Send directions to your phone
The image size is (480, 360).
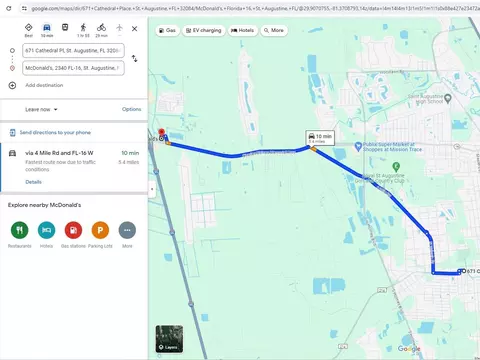click(55, 133)
